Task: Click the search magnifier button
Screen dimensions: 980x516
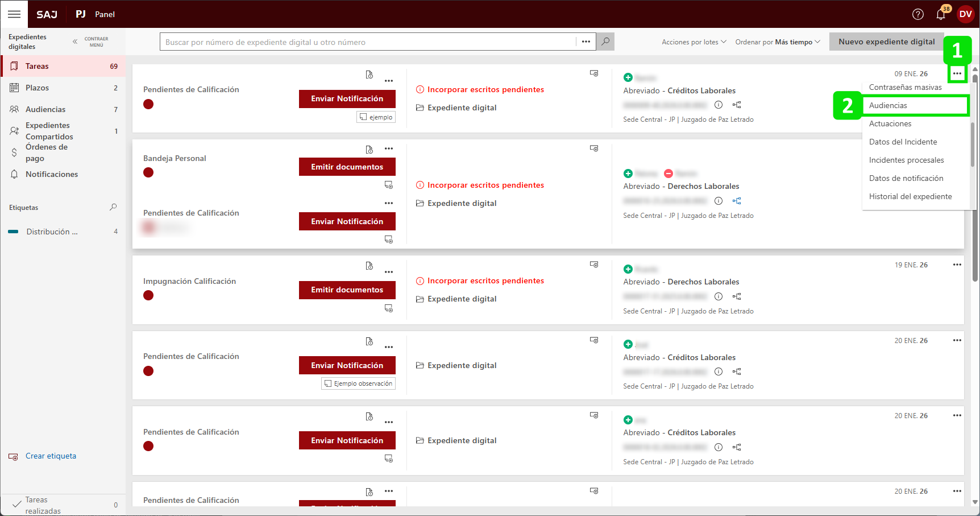Action: click(x=605, y=42)
